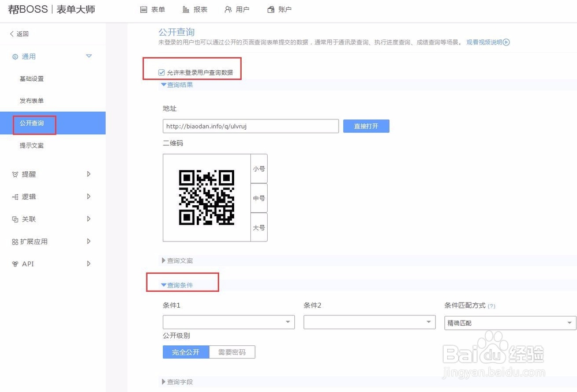Image resolution: width=577 pixels, height=392 pixels.
Task: Click the query address URL field
Action: coord(250,126)
